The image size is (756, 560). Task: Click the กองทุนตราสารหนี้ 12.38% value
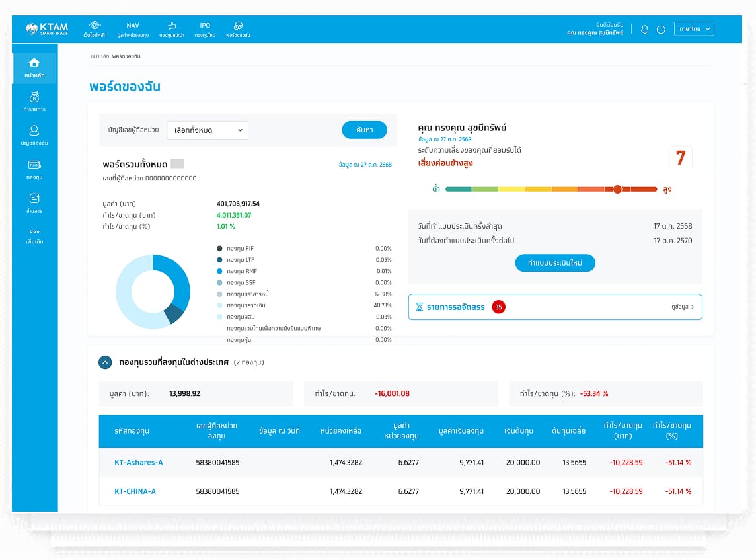coord(383,294)
